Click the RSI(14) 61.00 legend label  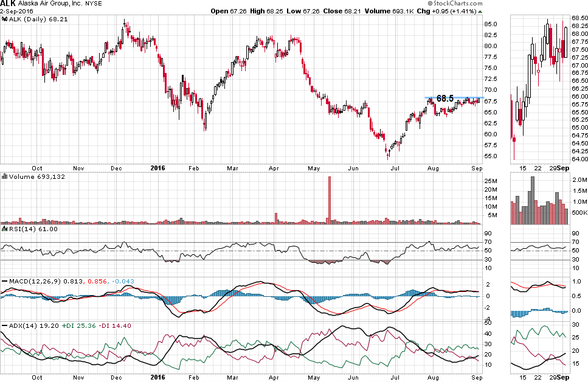point(33,229)
